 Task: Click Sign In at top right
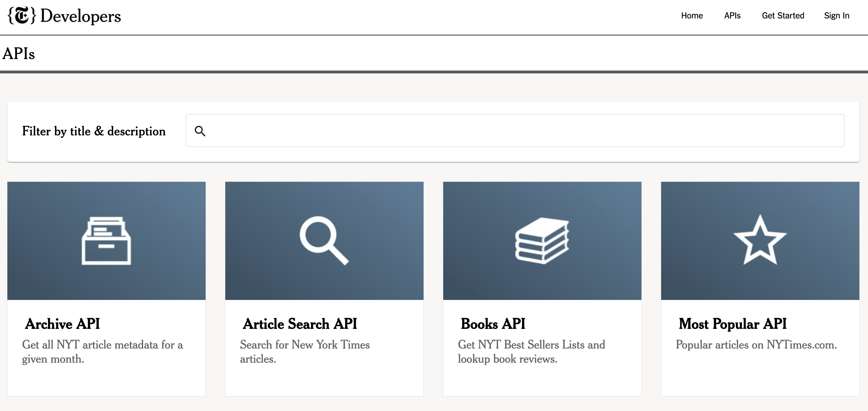click(837, 15)
